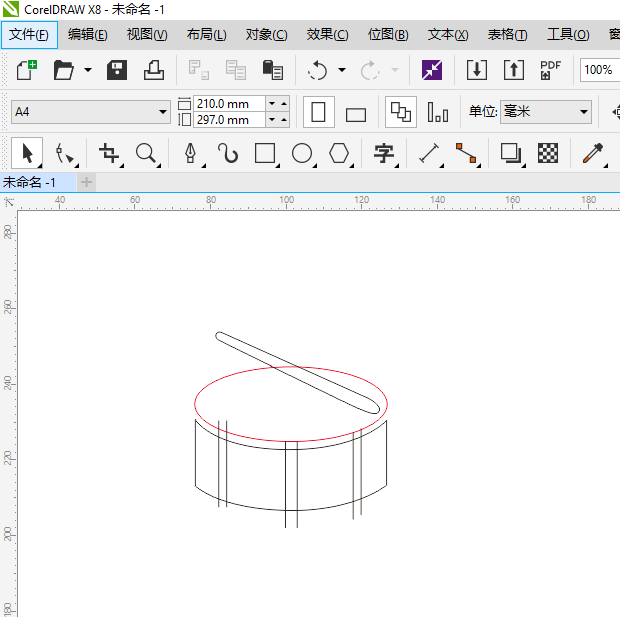Switch page to portrait orientation
Image resolution: width=620 pixels, height=617 pixels.
click(318, 112)
